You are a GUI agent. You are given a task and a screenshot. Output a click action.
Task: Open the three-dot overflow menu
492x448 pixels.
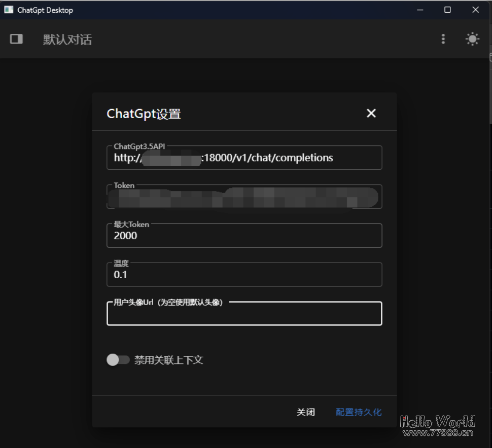[x=443, y=39]
